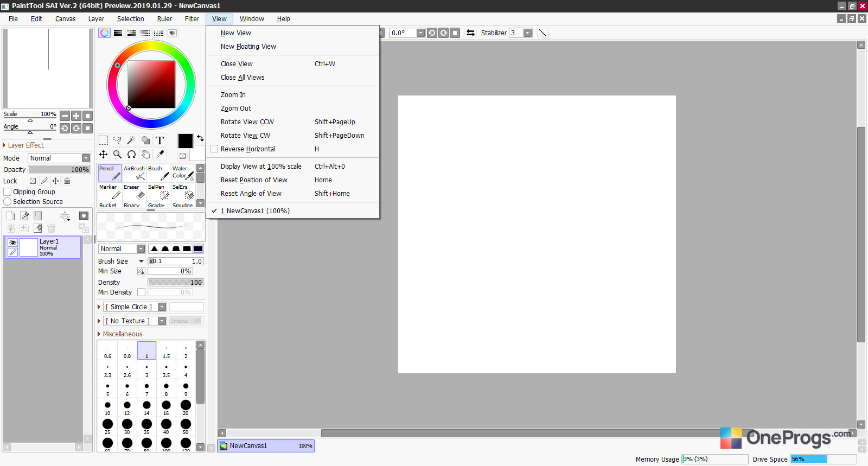Toggle the Clipping Group checkbox
Screen dimensions: 868x466
point(8,192)
